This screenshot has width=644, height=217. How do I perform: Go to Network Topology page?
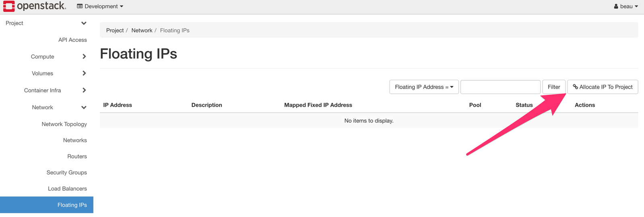click(x=64, y=124)
